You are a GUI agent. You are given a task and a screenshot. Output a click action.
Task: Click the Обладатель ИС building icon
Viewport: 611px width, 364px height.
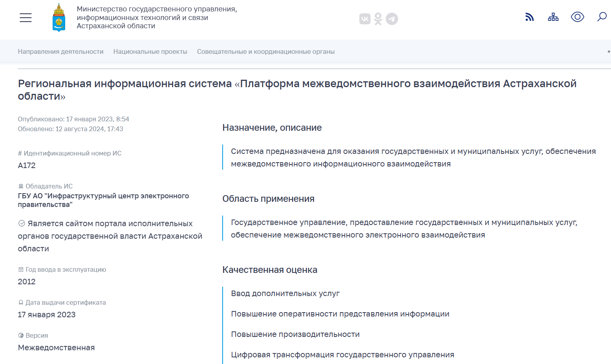click(x=21, y=186)
